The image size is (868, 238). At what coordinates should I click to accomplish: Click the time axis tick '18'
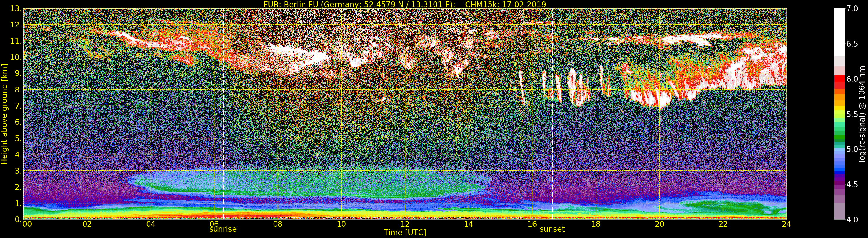(596, 224)
